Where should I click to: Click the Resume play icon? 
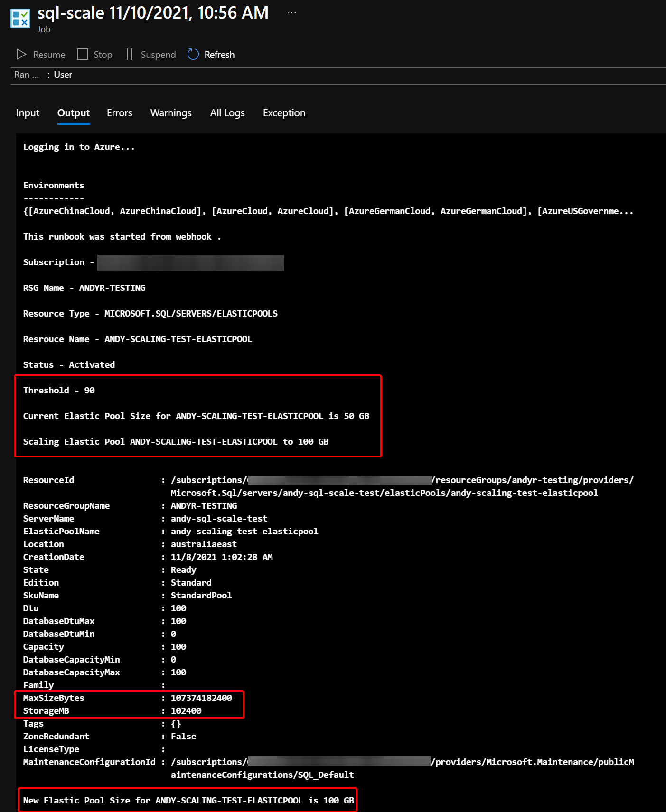(21, 54)
